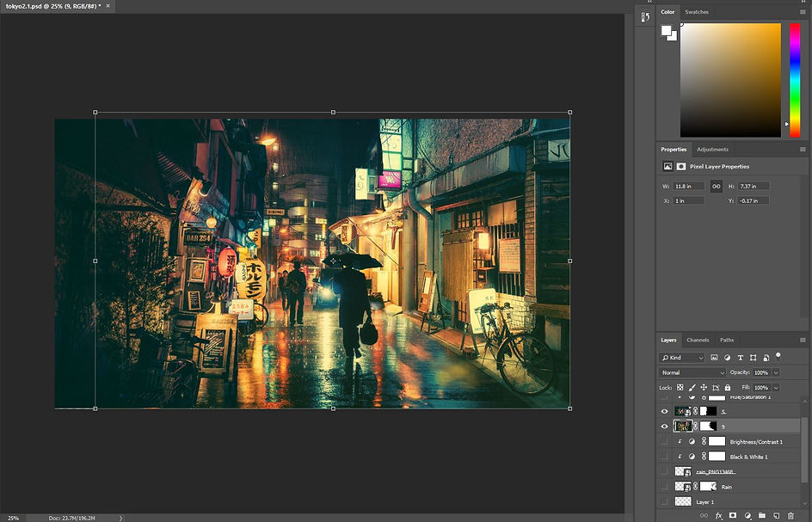Show the Rain layer
The width and height of the screenshot is (812, 522).
(x=664, y=487)
